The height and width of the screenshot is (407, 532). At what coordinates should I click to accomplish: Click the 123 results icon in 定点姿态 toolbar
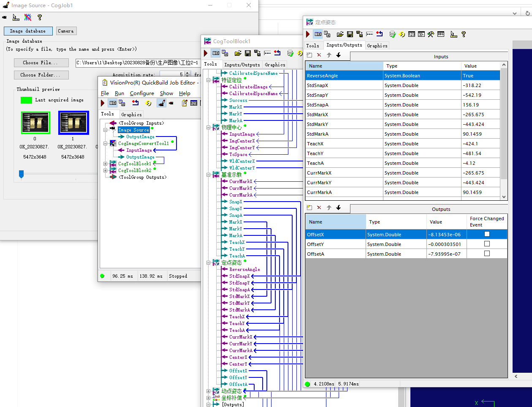click(x=412, y=34)
